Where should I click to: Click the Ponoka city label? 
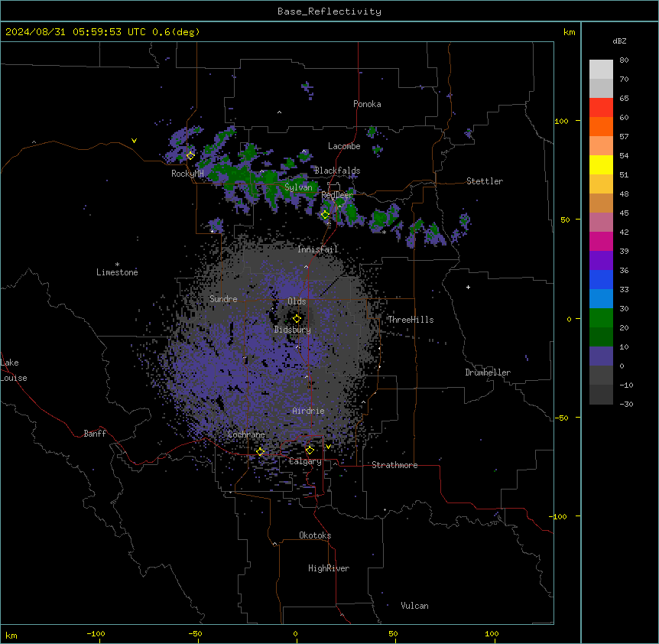point(367,104)
